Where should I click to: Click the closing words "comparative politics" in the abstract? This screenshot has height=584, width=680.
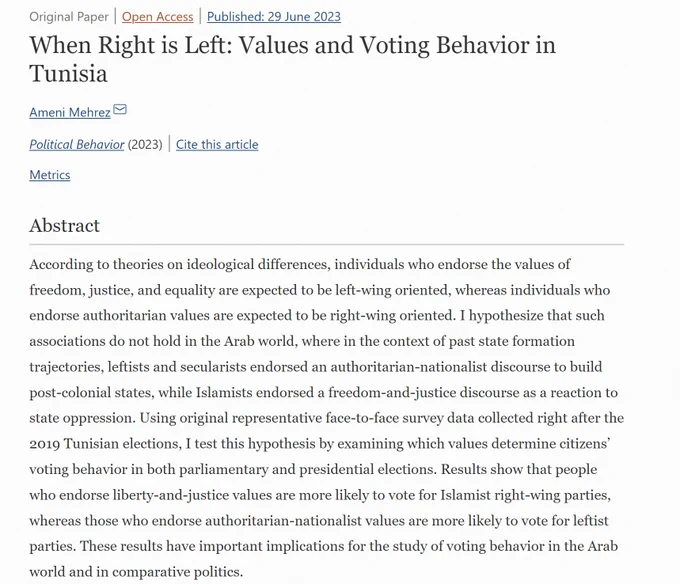coord(177,572)
